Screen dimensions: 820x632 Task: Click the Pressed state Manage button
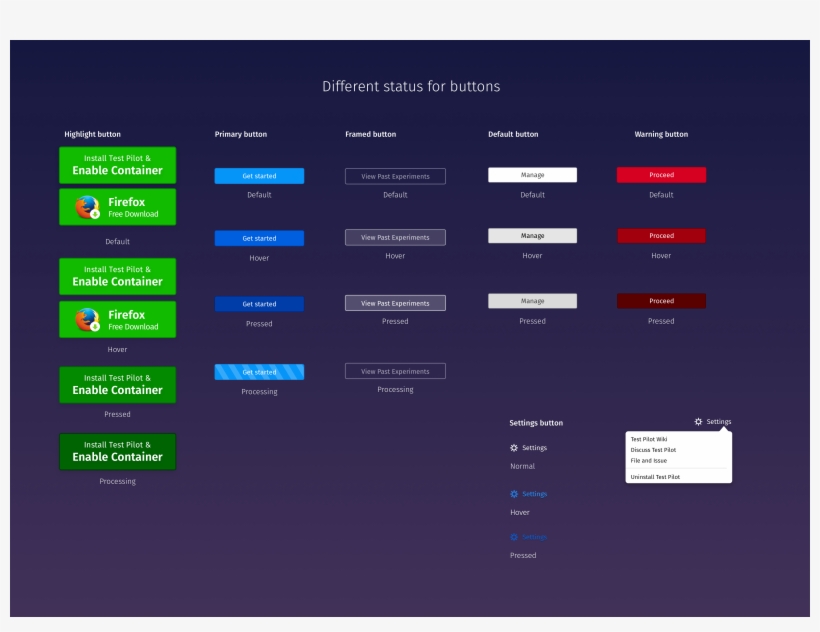pos(532,301)
